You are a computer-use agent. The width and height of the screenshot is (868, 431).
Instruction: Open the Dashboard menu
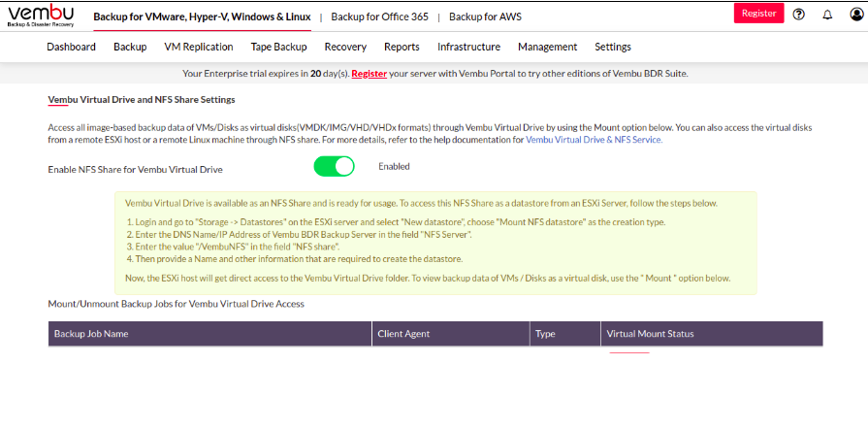(71, 48)
